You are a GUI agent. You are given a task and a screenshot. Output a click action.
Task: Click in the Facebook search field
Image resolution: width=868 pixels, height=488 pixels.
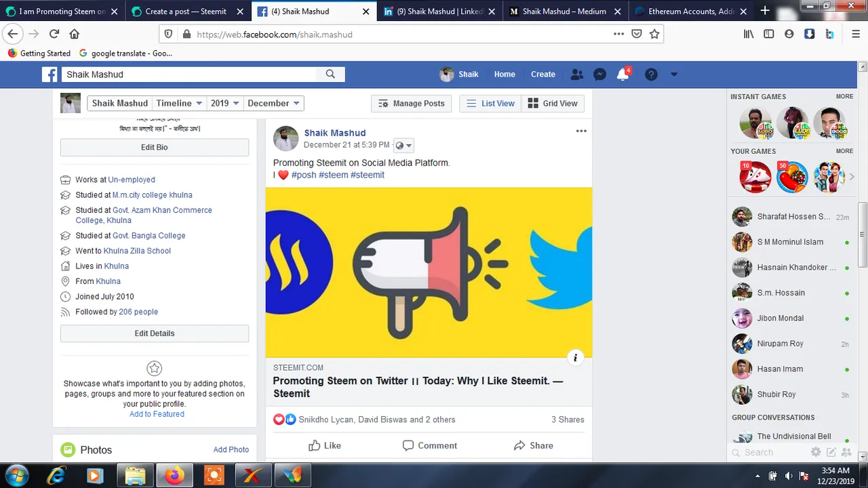point(190,75)
